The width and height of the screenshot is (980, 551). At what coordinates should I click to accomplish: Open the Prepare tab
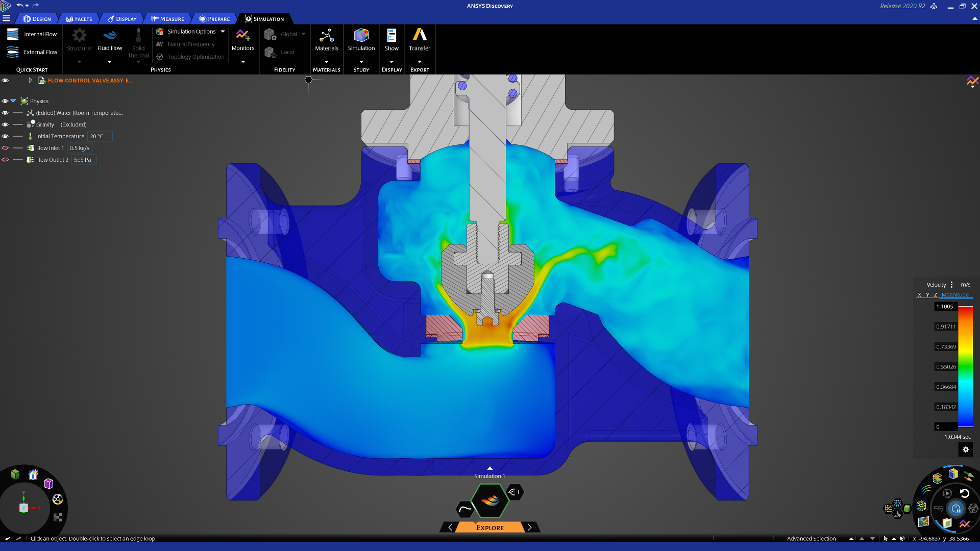(214, 19)
